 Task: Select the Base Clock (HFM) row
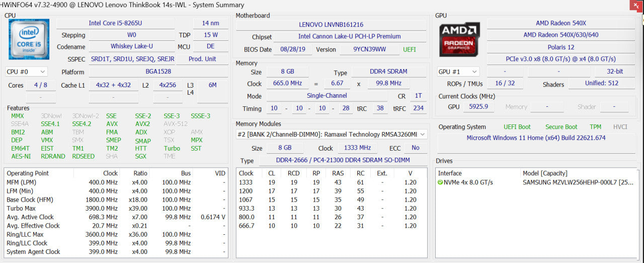[116, 200]
